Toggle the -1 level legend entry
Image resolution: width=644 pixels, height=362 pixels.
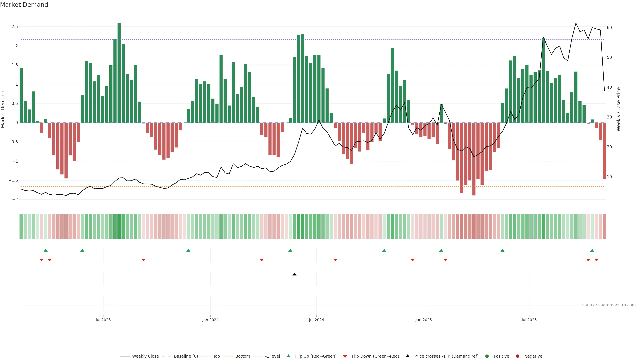[x=272, y=356]
